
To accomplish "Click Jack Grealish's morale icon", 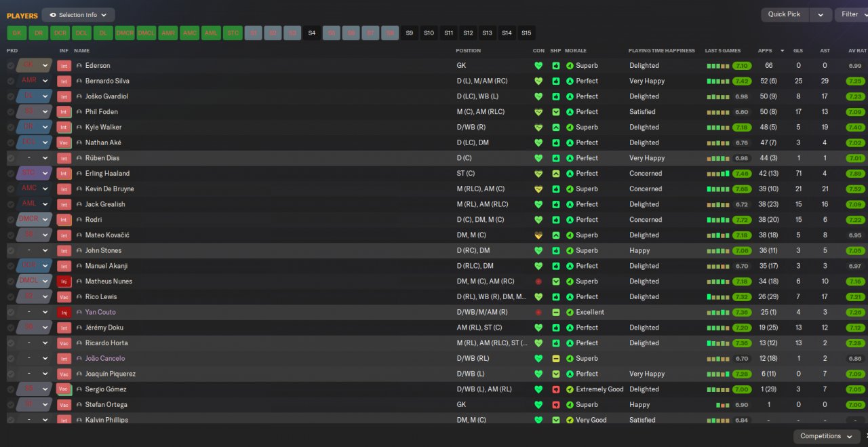I will [570, 204].
